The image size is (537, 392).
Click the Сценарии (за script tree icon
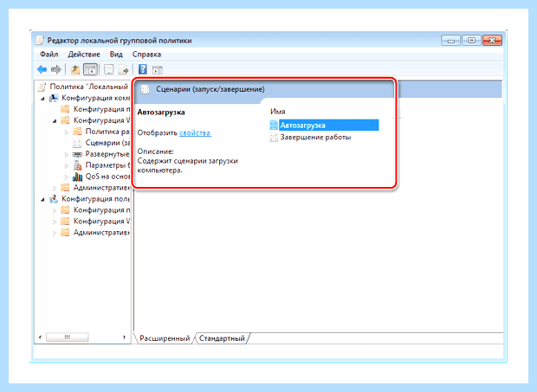click(77, 143)
